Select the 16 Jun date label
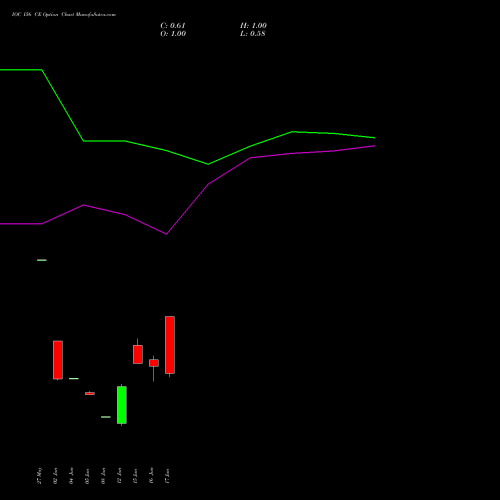Screen dimensions: 500x500 tap(151, 476)
